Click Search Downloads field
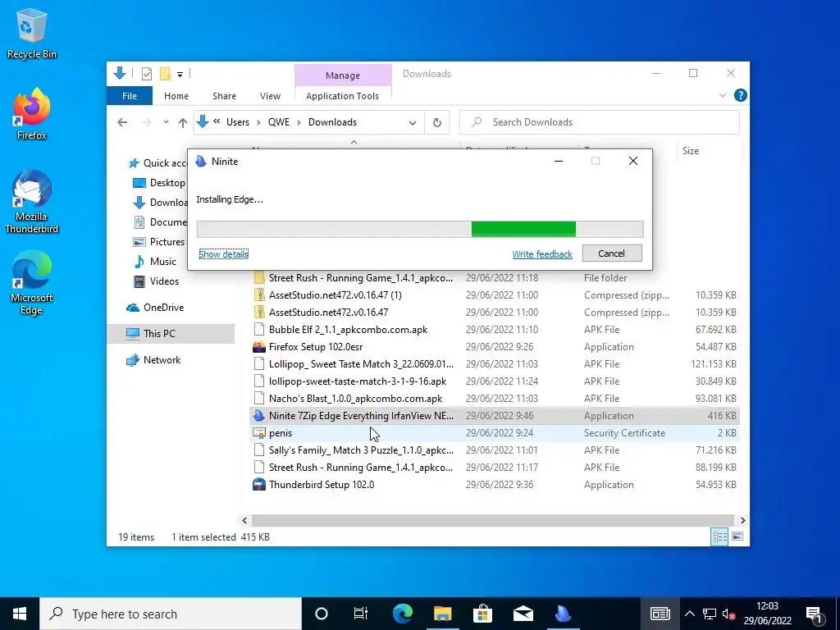 click(600, 123)
